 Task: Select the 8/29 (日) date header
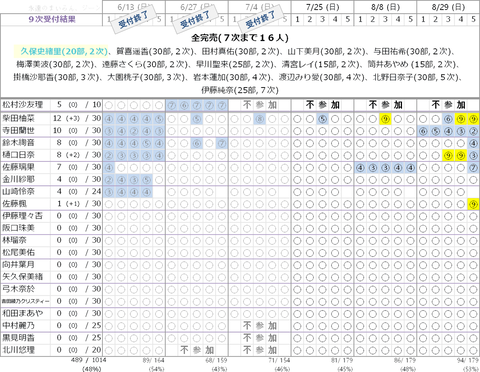point(448,7)
